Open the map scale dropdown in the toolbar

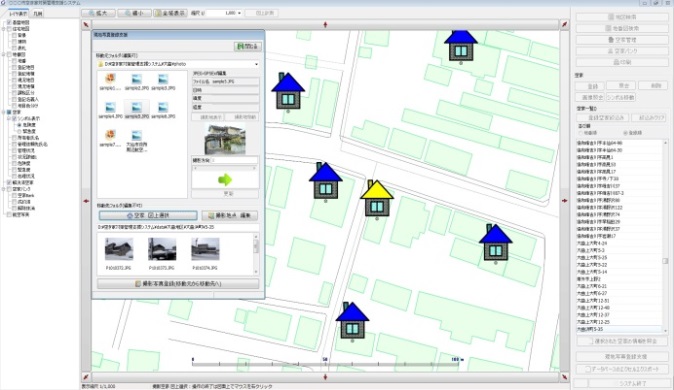point(239,13)
